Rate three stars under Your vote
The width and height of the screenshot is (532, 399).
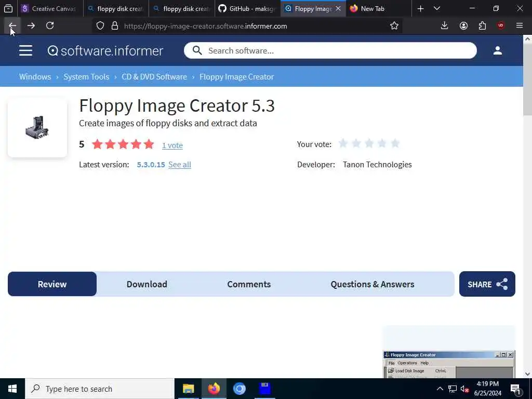click(x=369, y=143)
